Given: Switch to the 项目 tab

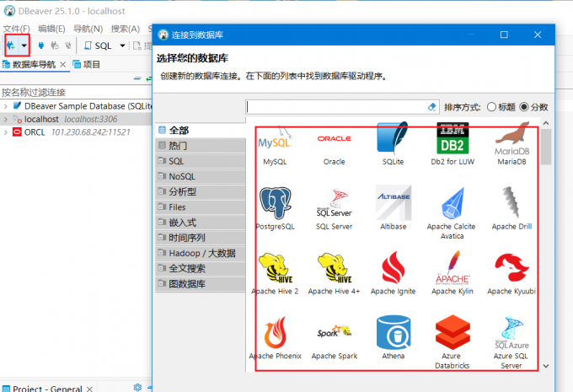Looking at the screenshot, I should coord(87,65).
